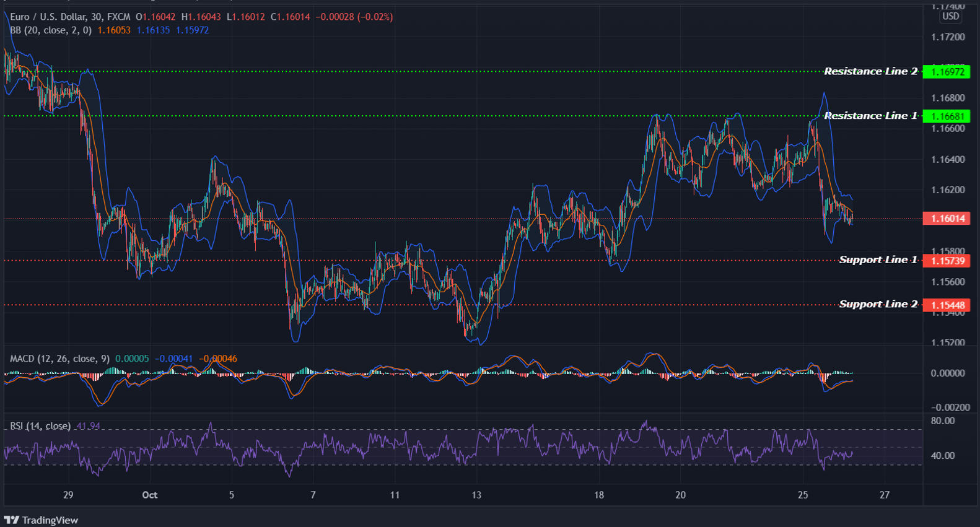Click the MACD line value −0.00041

point(173,359)
